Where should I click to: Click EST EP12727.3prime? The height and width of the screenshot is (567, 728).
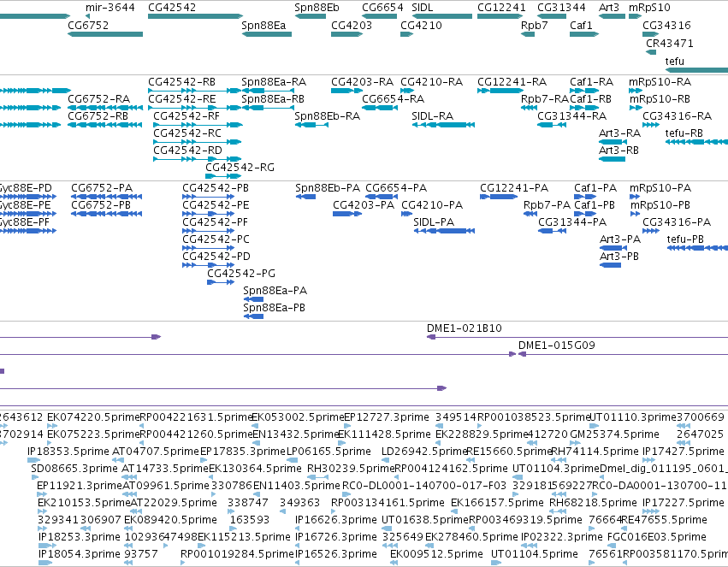pyautogui.click(x=348, y=426)
